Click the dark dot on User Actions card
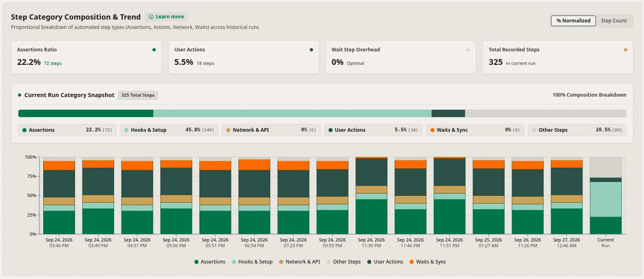 311,50
